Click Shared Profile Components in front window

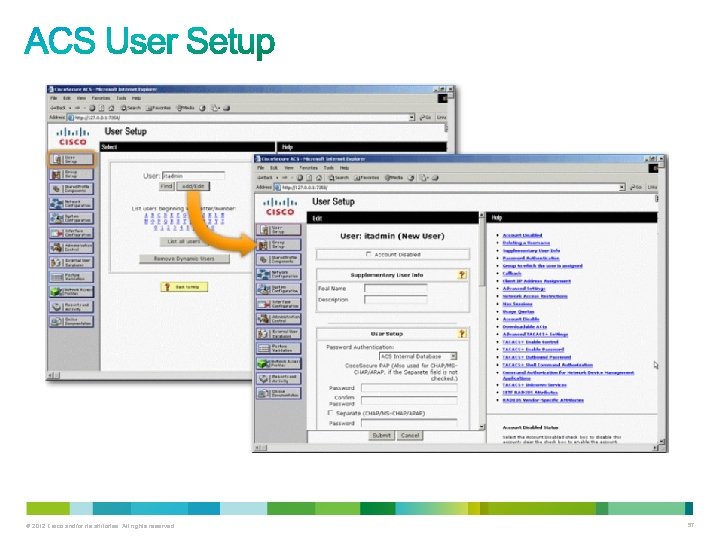[x=279, y=259]
